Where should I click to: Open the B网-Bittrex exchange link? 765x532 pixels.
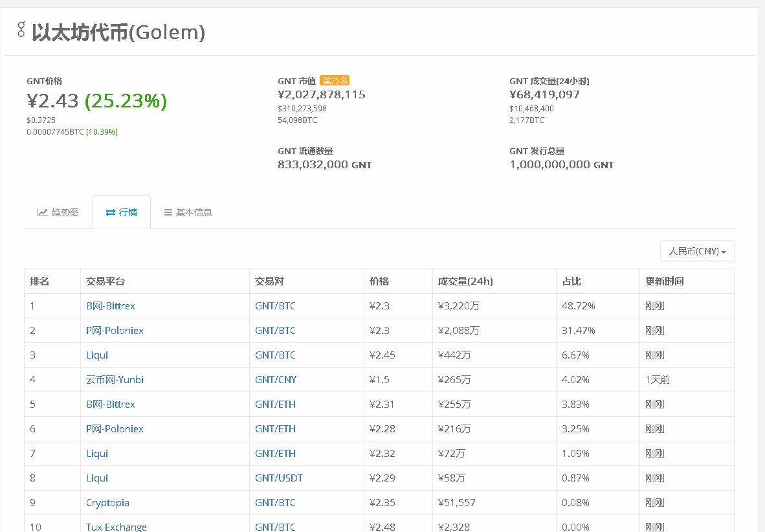pyautogui.click(x=111, y=305)
